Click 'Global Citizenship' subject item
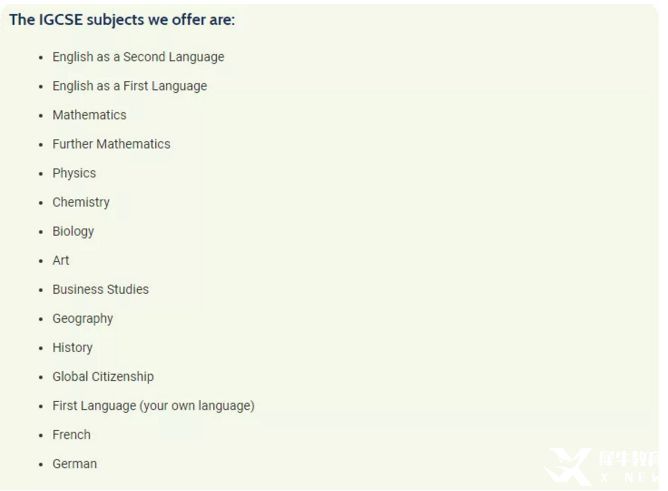 103,376
